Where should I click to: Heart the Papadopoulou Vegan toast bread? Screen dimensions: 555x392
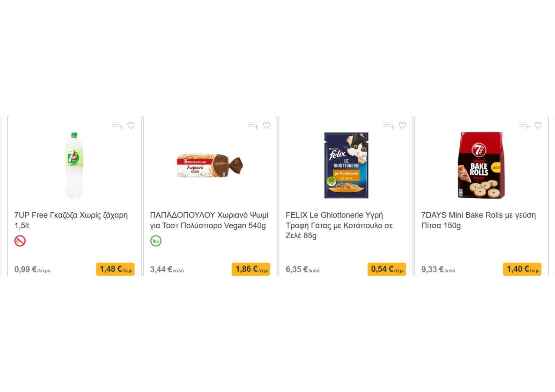click(267, 126)
